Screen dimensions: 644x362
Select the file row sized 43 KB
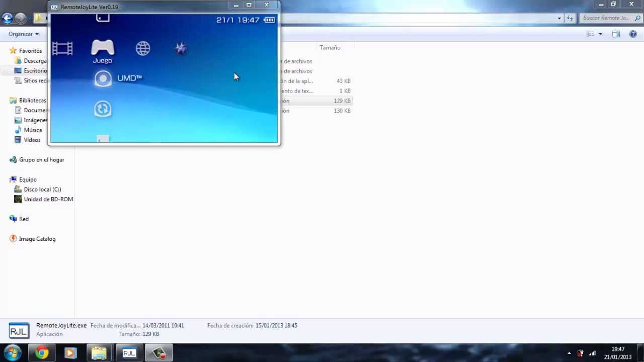[x=316, y=81]
